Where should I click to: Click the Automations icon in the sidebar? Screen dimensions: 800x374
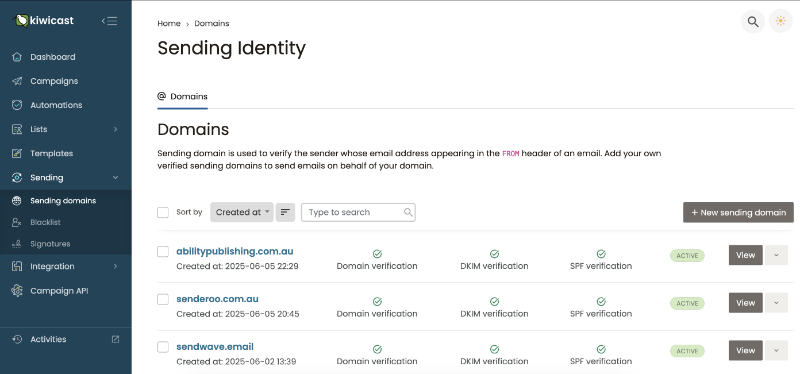point(17,105)
